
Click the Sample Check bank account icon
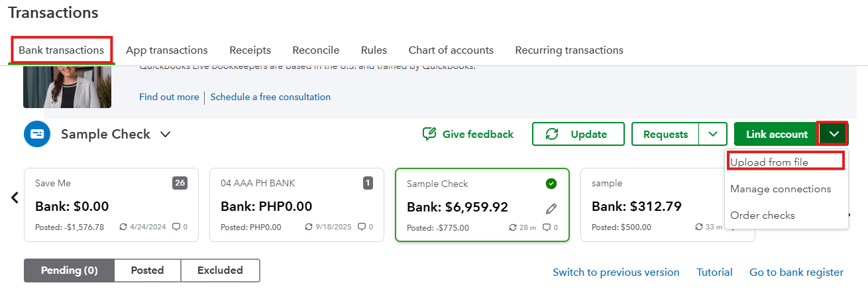point(37,134)
